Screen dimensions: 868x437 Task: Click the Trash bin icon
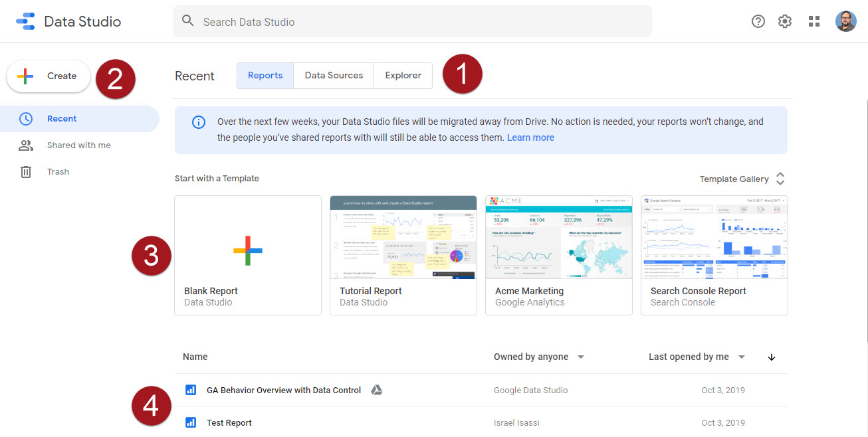[25, 172]
